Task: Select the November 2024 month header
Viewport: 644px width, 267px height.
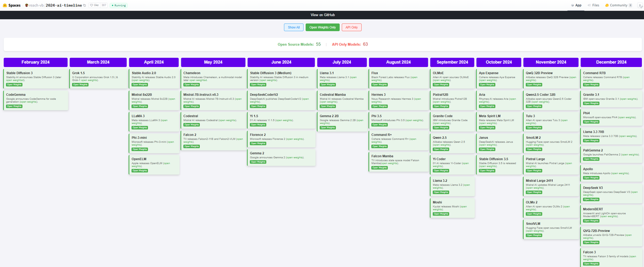Action: (551, 62)
